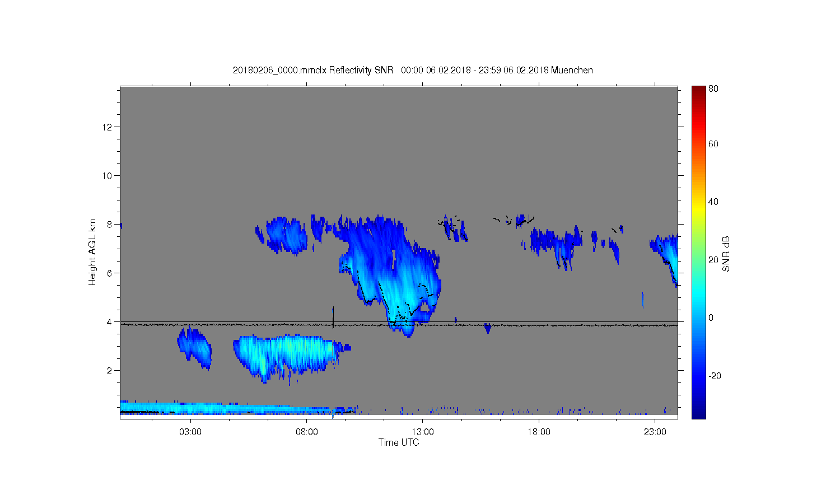
Task: Click the colorbar value 60
Action: tap(713, 144)
